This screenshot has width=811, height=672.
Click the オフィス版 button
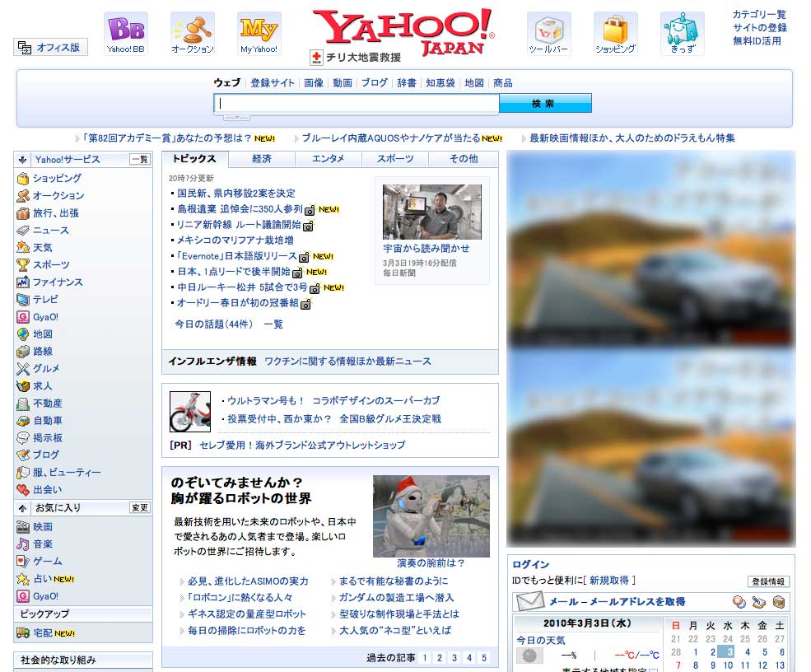pyautogui.click(x=51, y=47)
